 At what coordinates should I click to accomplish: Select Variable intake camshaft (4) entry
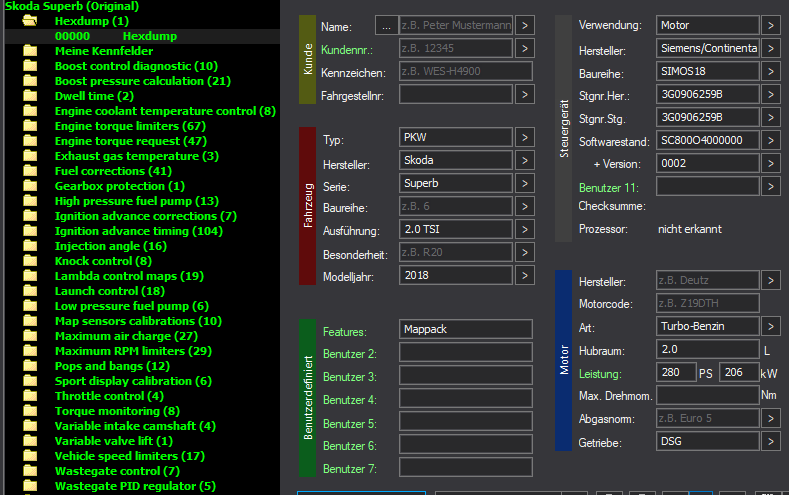click(x=135, y=426)
